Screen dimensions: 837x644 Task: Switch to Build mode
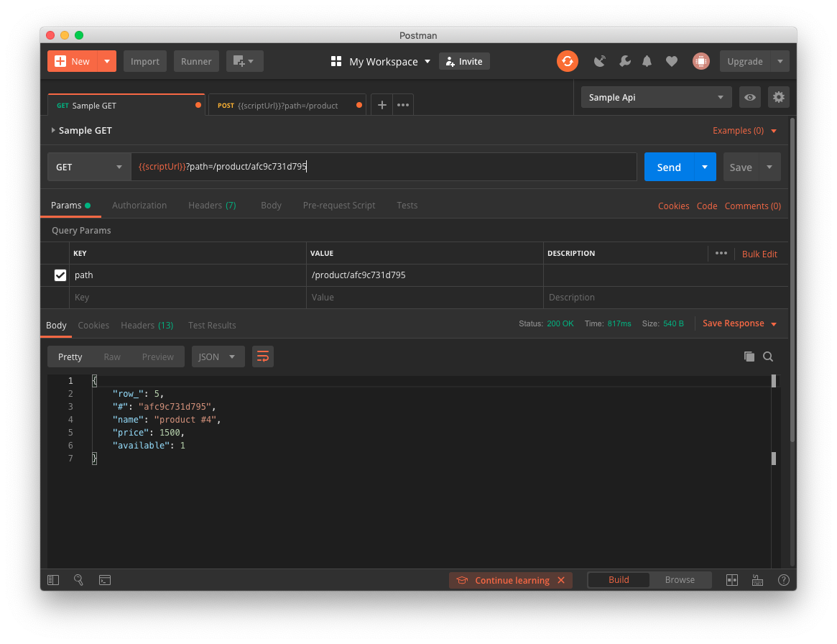(619, 580)
